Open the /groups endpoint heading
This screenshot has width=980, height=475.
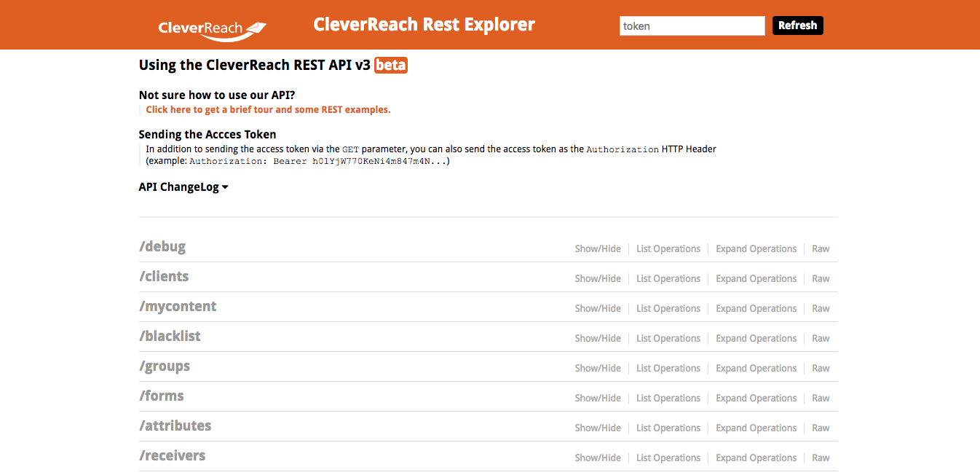[165, 366]
